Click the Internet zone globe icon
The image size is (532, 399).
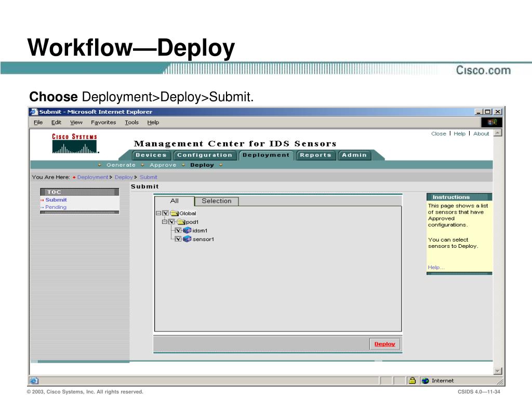pyautogui.click(x=425, y=381)
